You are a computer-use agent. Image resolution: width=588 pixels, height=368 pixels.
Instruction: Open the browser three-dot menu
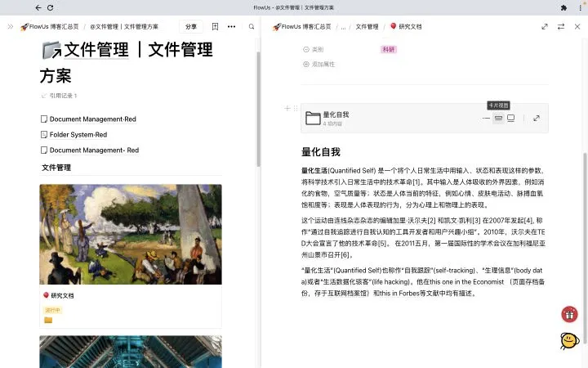[580, 7]
